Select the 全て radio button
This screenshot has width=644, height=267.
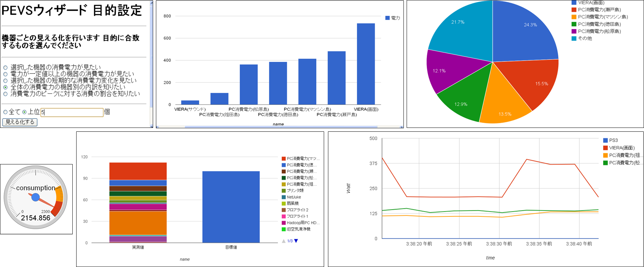(x=5, y=112)
